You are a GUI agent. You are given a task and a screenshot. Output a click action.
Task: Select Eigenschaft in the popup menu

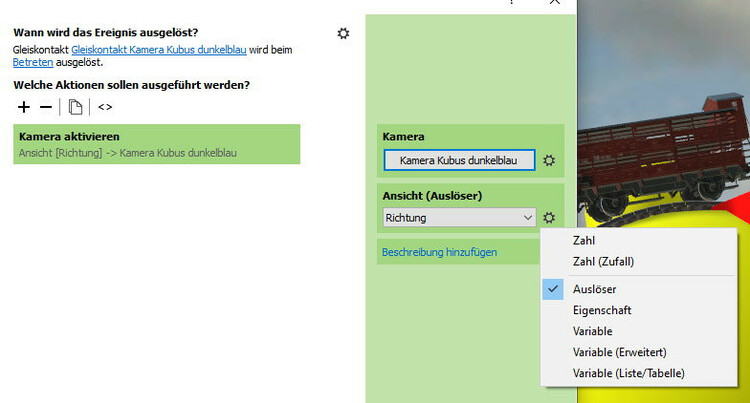click(602, 310)
